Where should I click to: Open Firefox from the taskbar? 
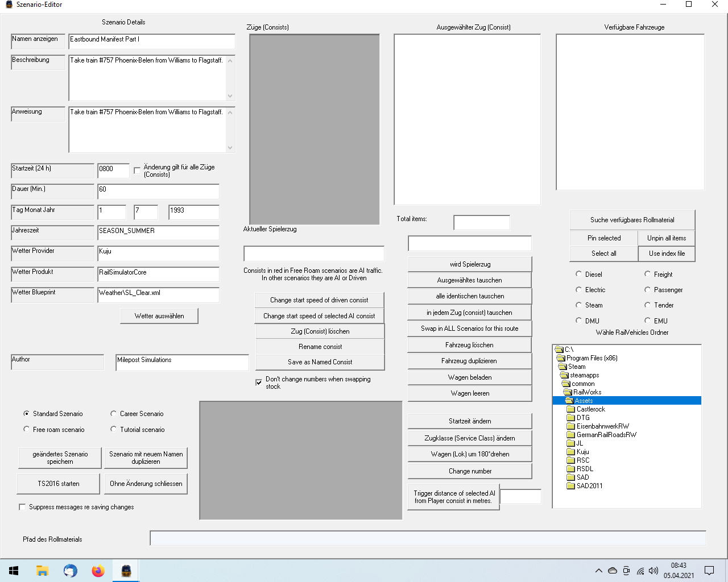(98, 571)
